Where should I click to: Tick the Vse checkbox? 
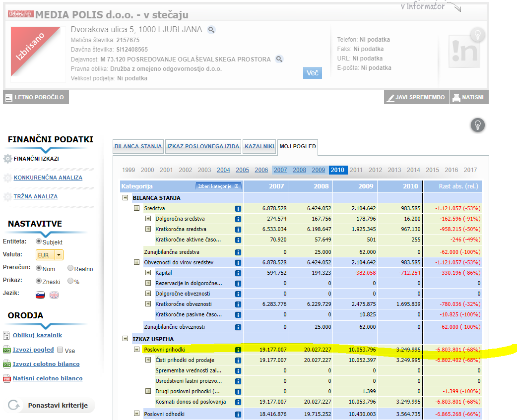click(60, 350)
